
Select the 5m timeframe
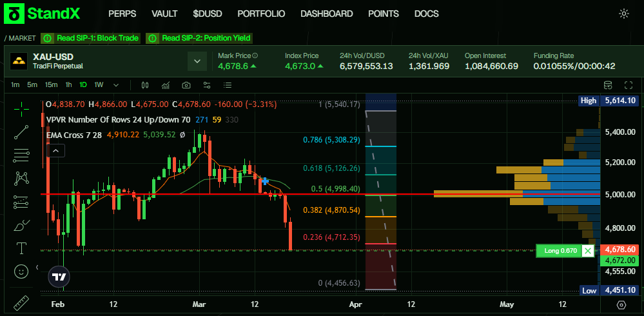(32, 85)
